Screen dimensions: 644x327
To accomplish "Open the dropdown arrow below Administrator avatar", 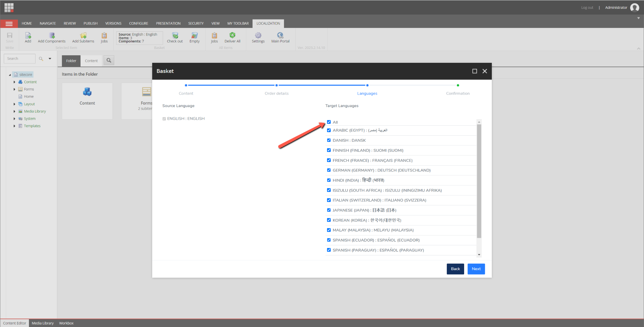I will tap(638, 18).
